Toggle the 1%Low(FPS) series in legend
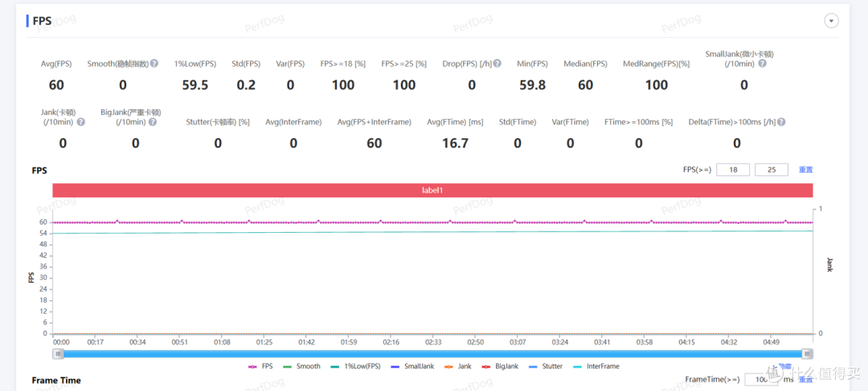Image resolution: width=868 pixels, height=391 pixels. pyautogui.click(x=355, y=366)
